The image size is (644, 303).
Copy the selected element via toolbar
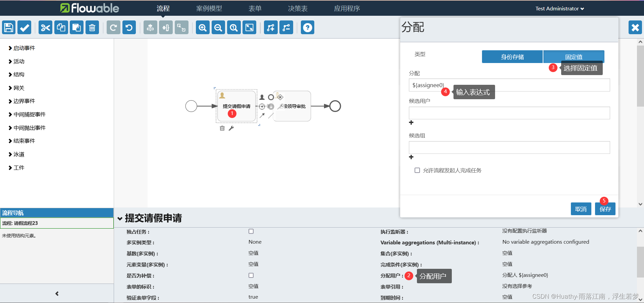pos(61,27)
